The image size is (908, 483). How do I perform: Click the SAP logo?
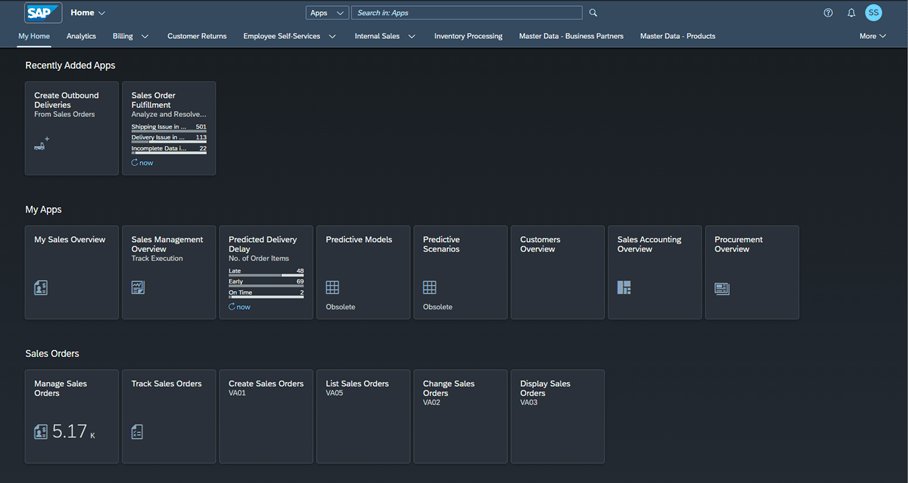[43, 13]
